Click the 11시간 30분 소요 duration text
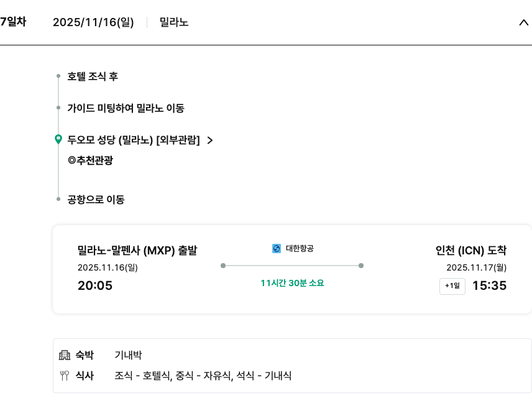Viewport: 532px width, 418px height. click(x=292, y=283)
